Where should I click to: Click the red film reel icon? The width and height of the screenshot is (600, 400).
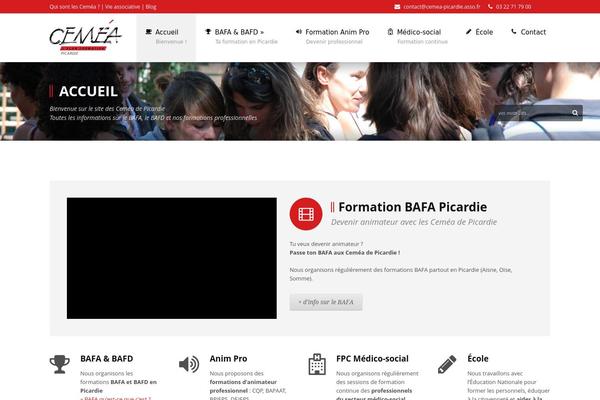pyautogui.click(x=306, y=214)
